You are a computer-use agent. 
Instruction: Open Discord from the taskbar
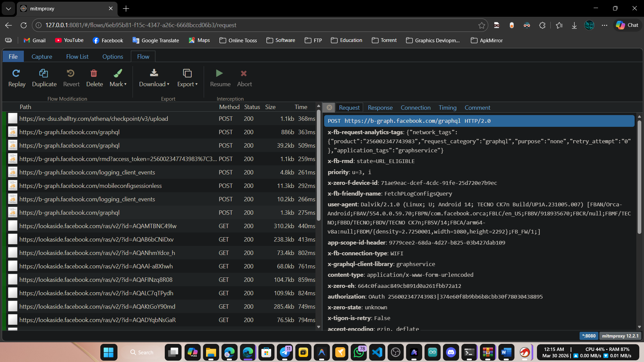451,352
